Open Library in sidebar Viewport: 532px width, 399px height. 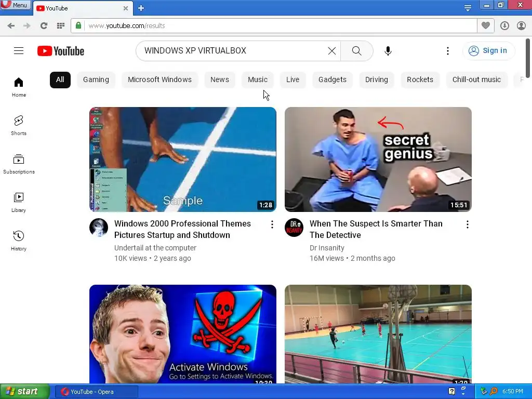[x=19, y=203]
